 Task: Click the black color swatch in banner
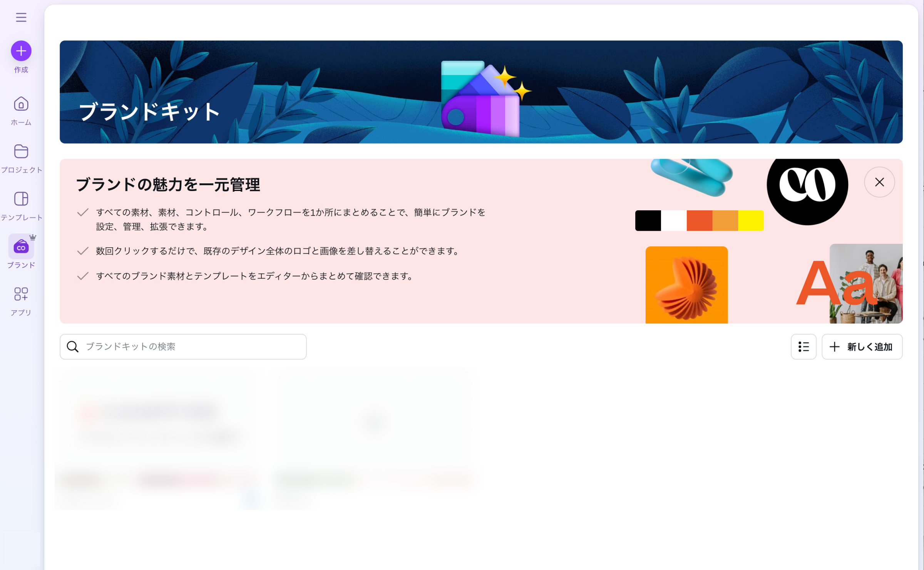(648, 221)
